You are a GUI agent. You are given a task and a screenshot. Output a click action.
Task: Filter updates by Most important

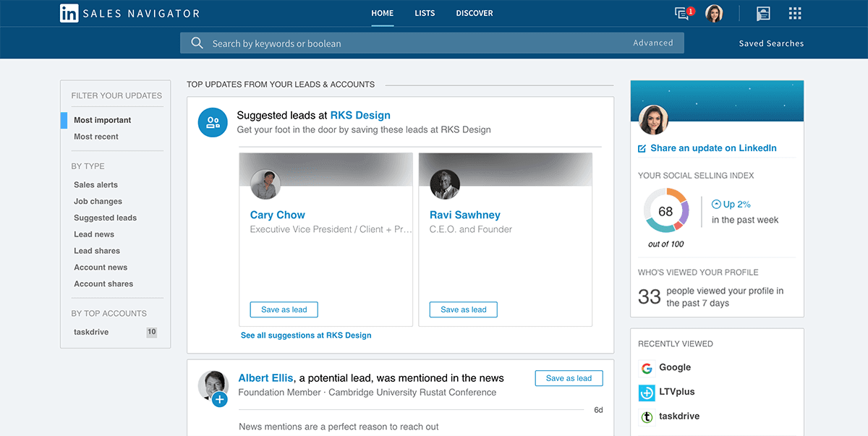coord(103,120)
